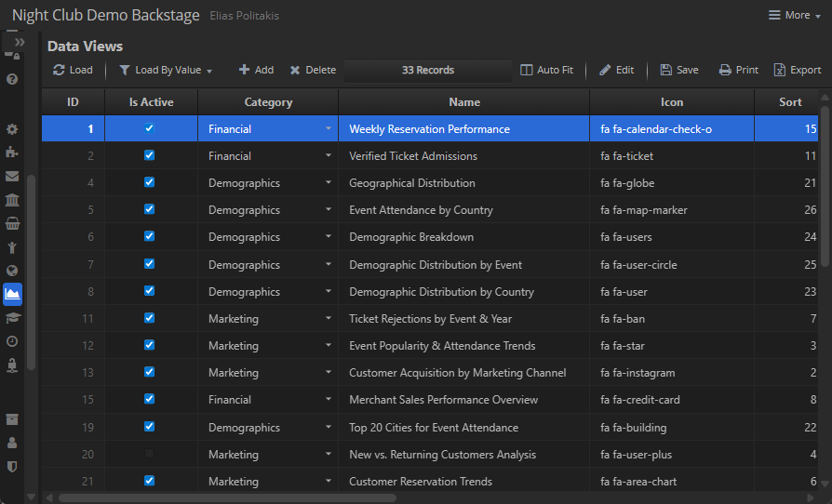The width and height of the screenshot is (832, 504).
Task: Click the help question mark sidebar icon
Action: pyautogui.click(x=12, y=79)
